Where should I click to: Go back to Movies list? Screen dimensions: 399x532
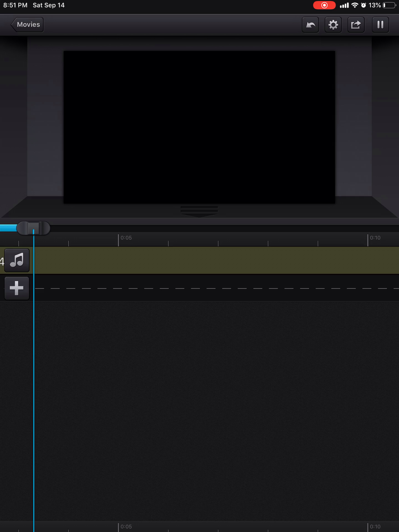(x=27, y=25)
